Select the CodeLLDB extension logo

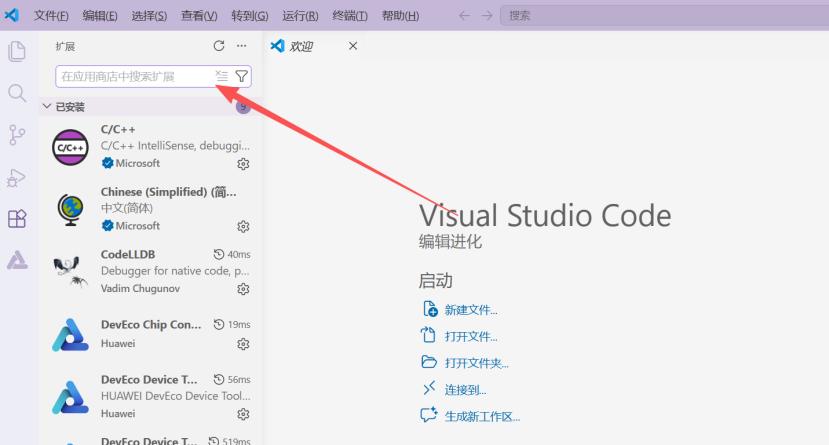(x=70, y=272)
